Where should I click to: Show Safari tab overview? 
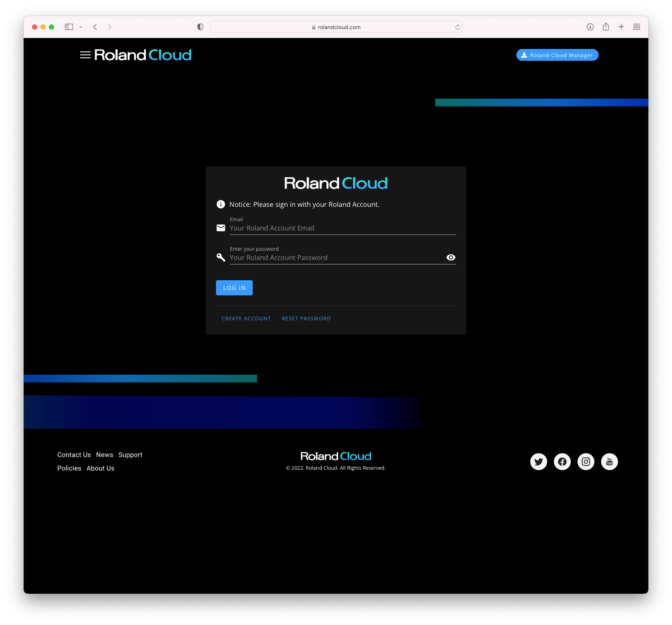(x=637, y=27)
